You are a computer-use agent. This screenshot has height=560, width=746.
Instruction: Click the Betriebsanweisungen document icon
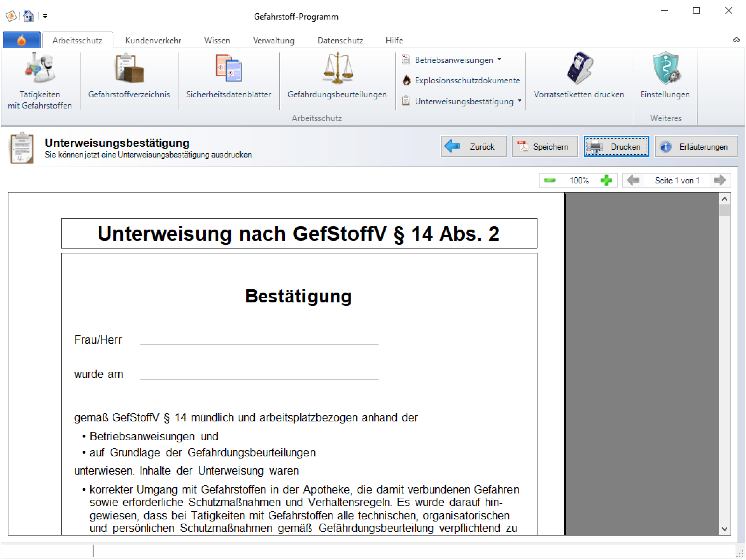(x=406, y=60)
